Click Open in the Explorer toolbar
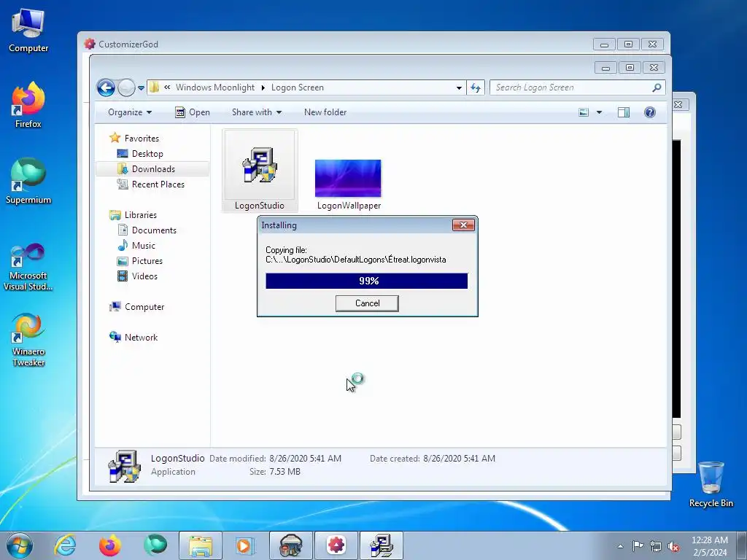 (193, 112)
